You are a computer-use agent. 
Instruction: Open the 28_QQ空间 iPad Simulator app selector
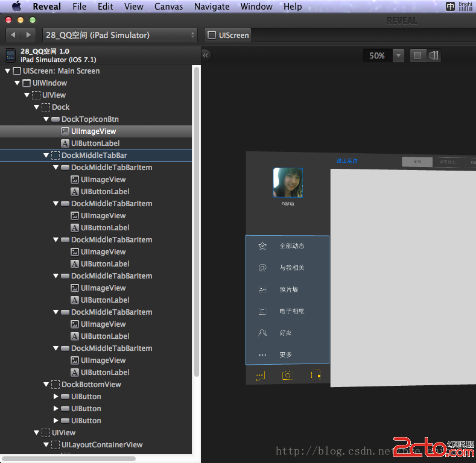click(119, 35)
